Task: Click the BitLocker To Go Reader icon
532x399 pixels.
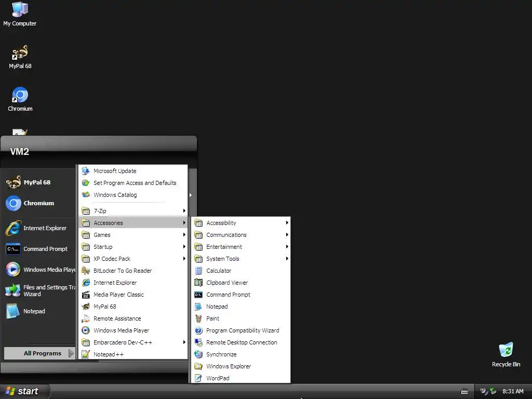Action: click(86, 271)
